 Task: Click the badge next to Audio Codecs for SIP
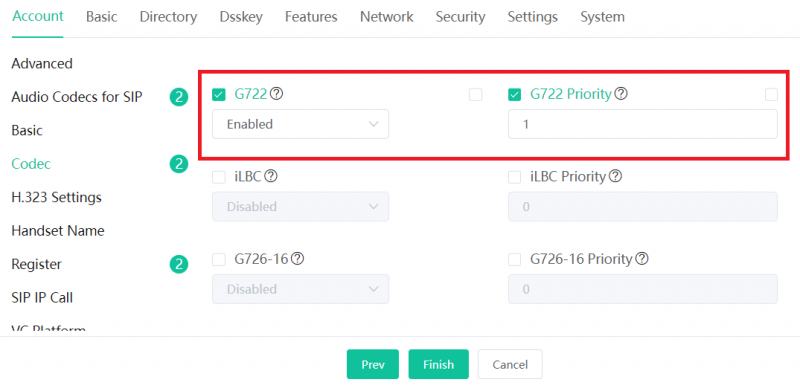(179, 96)
